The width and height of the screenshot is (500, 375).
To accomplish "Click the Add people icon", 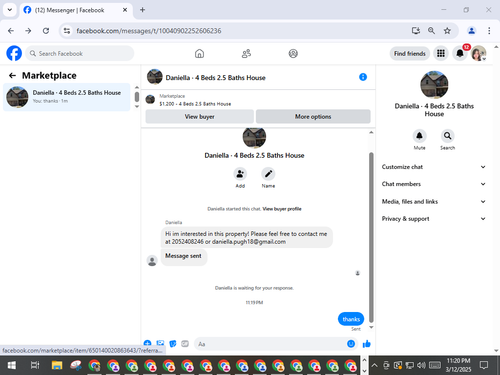I will click(x=240, y=174).
